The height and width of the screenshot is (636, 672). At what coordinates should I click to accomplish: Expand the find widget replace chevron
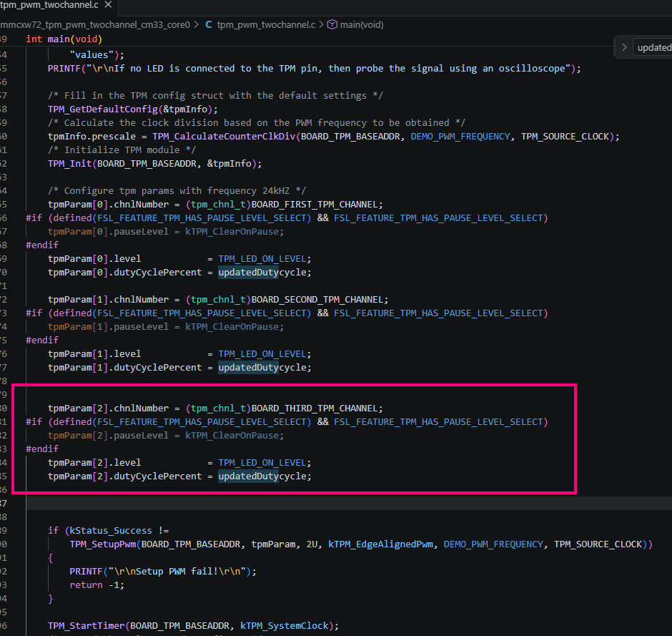pos(624,48)
